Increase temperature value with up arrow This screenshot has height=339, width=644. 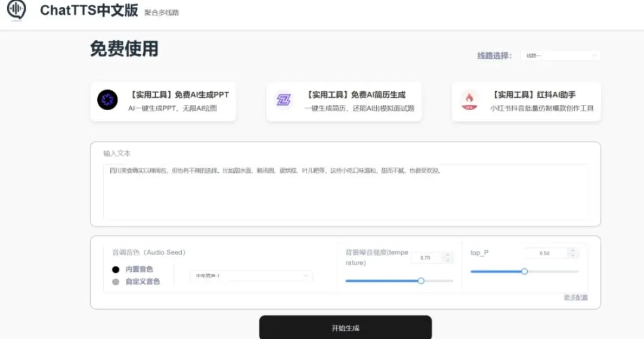click(447, 255)
